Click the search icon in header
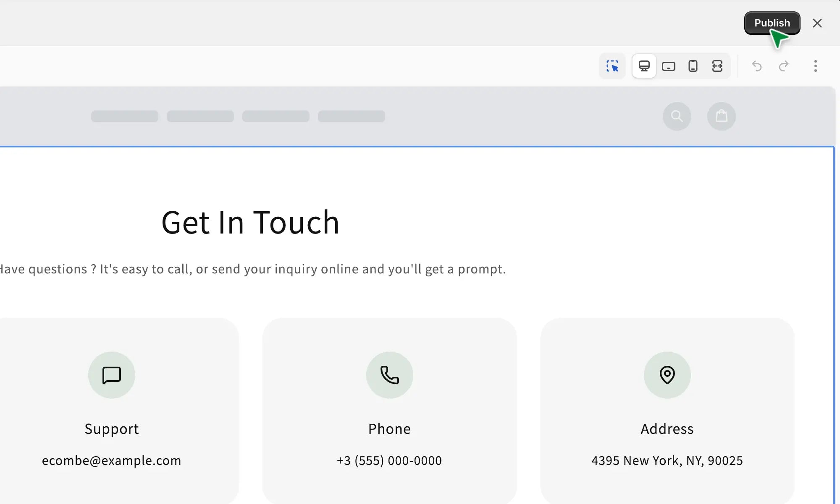 tap(677, 116)
